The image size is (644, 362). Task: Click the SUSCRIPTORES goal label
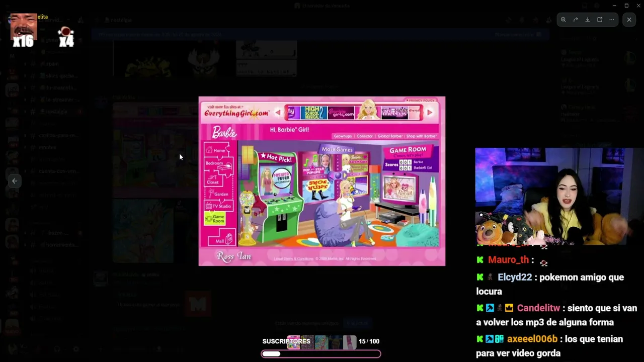286,341
